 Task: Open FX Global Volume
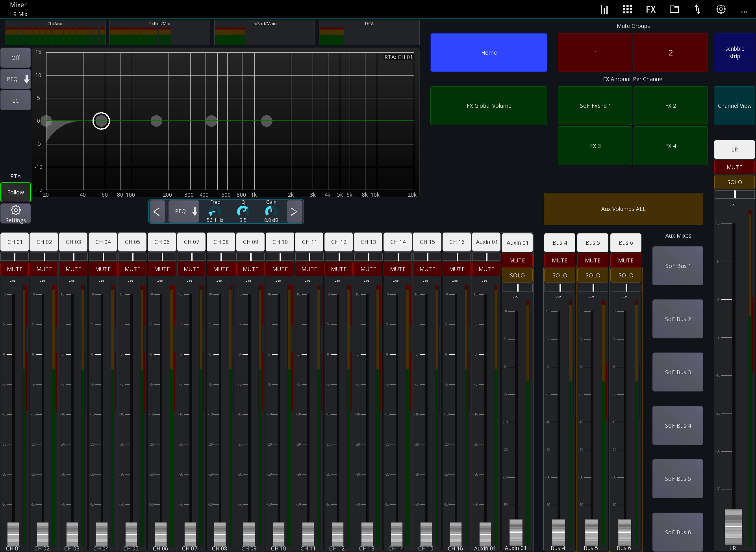[489, 105]
